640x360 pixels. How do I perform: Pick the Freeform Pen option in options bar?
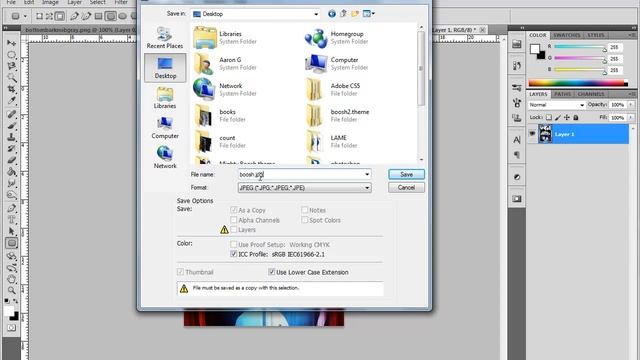(87, 16)
